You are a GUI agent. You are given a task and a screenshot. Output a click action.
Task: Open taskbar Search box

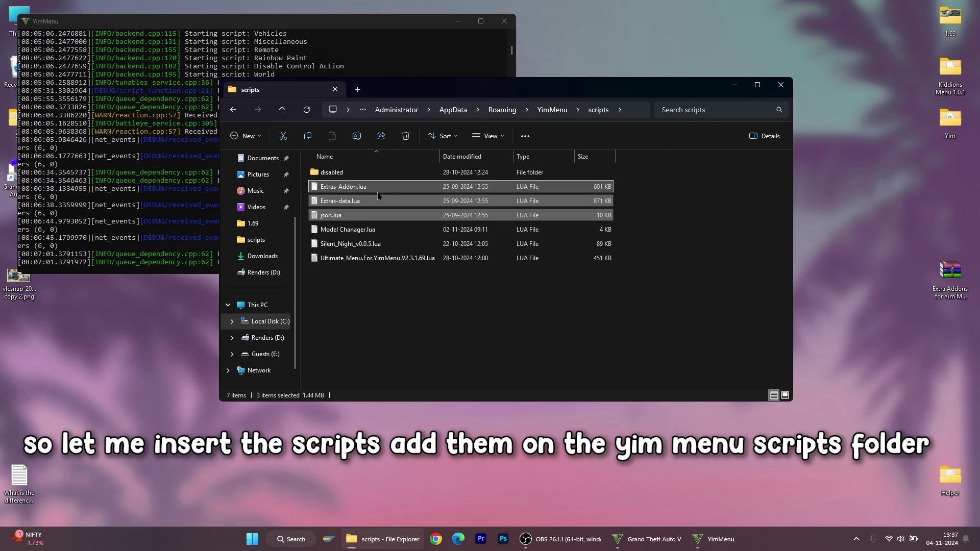[291, 539]
